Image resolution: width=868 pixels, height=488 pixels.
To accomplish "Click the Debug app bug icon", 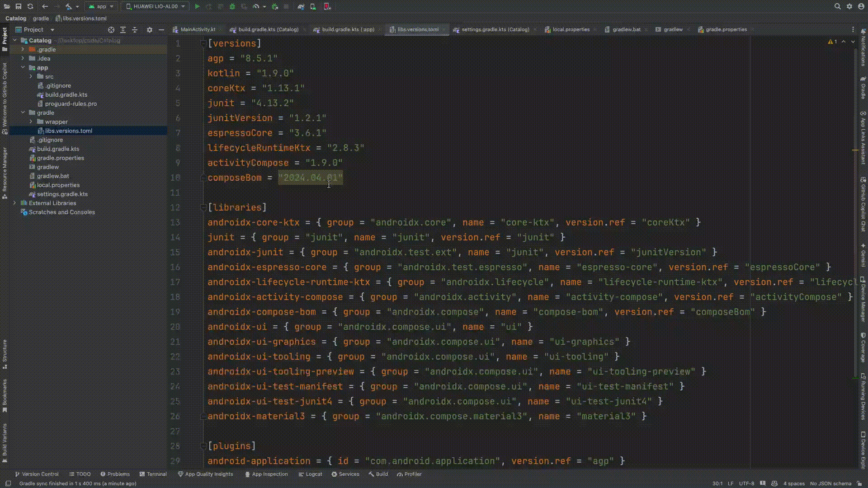I will (x=232, y=6).
